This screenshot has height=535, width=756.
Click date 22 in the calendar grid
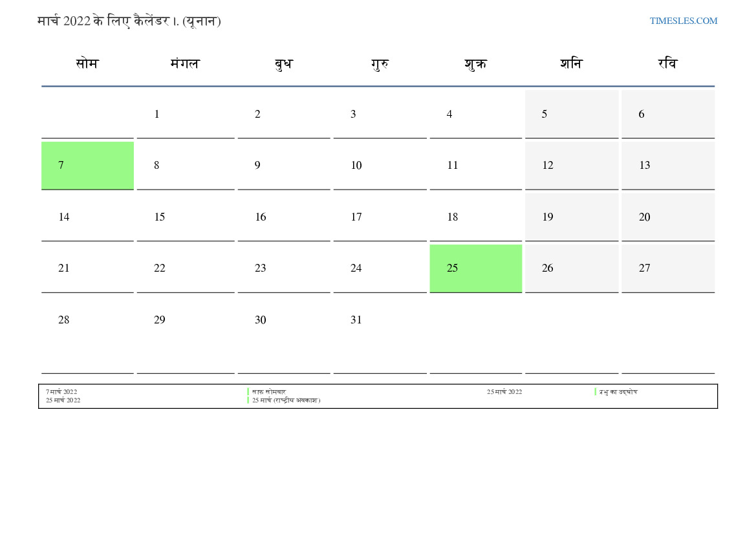click(186, 268)
